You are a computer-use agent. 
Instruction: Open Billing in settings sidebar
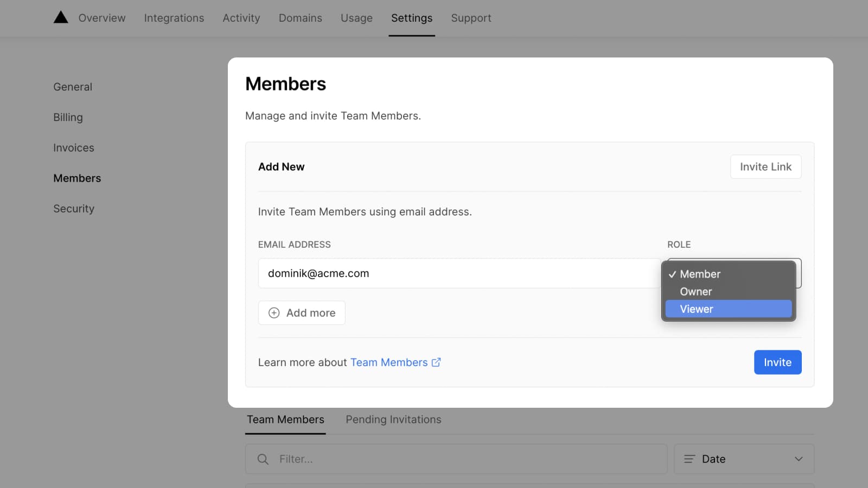[x=68, y=118]
